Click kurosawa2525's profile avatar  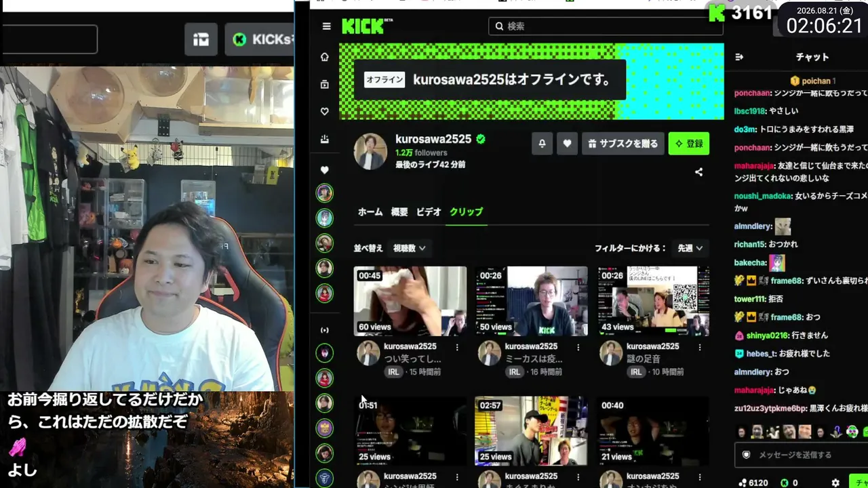point(370,150)
